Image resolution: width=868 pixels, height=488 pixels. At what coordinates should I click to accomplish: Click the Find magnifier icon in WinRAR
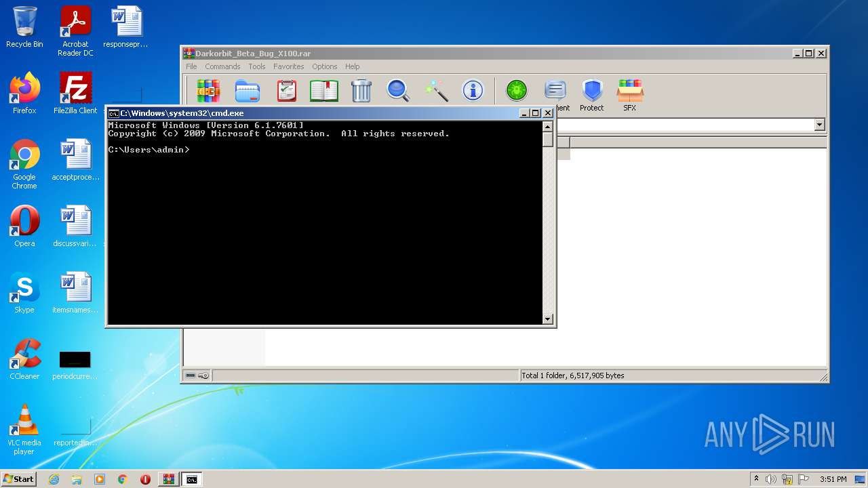pos(398,90)
